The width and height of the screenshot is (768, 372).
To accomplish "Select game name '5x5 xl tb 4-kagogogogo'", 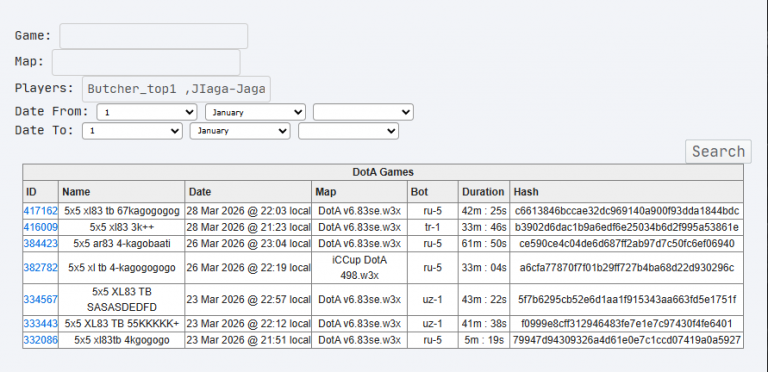I will click(x=121, y=267).
